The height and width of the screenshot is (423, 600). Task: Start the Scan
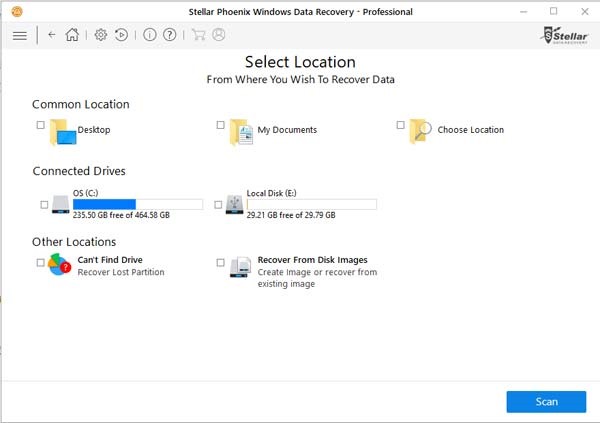click(546, 402)
